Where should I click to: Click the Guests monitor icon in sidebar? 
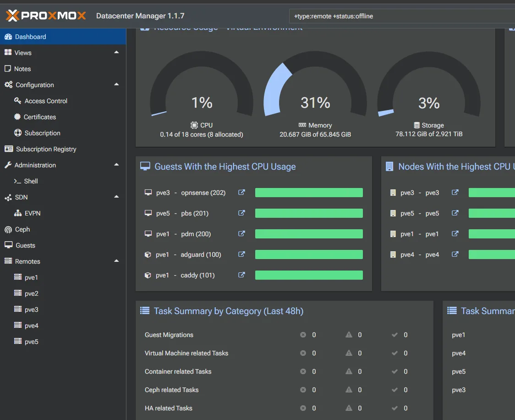[9, 245]
